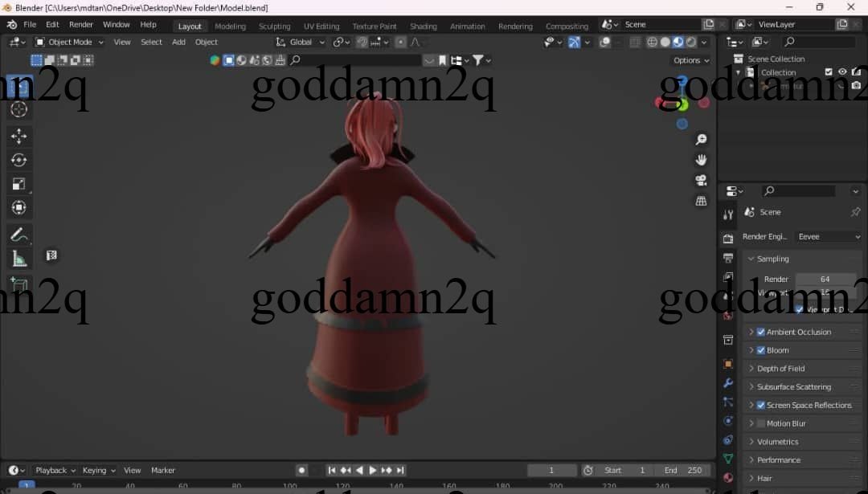This screenshot has width=868, height=494.
Task: Open the Keying menu in timeline
Action: click(x=99, y=470)
